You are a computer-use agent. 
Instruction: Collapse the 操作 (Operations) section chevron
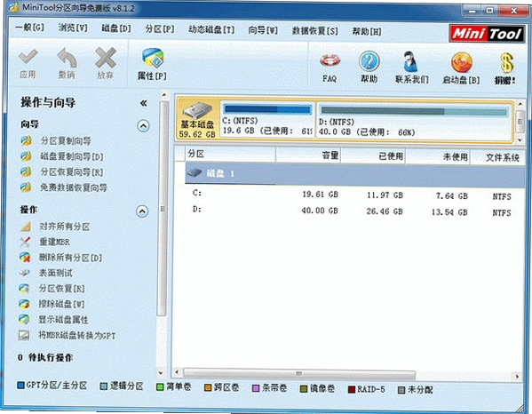point(142,211)
